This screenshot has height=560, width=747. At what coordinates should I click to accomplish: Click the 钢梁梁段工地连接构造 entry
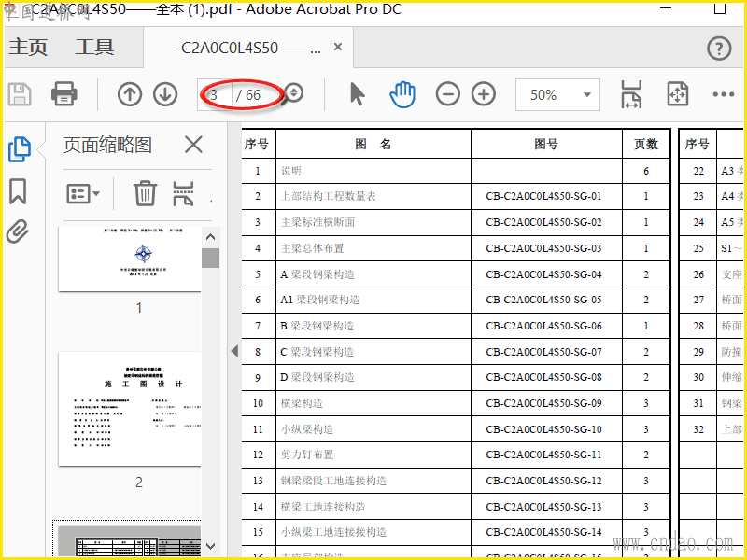(333, 481)
